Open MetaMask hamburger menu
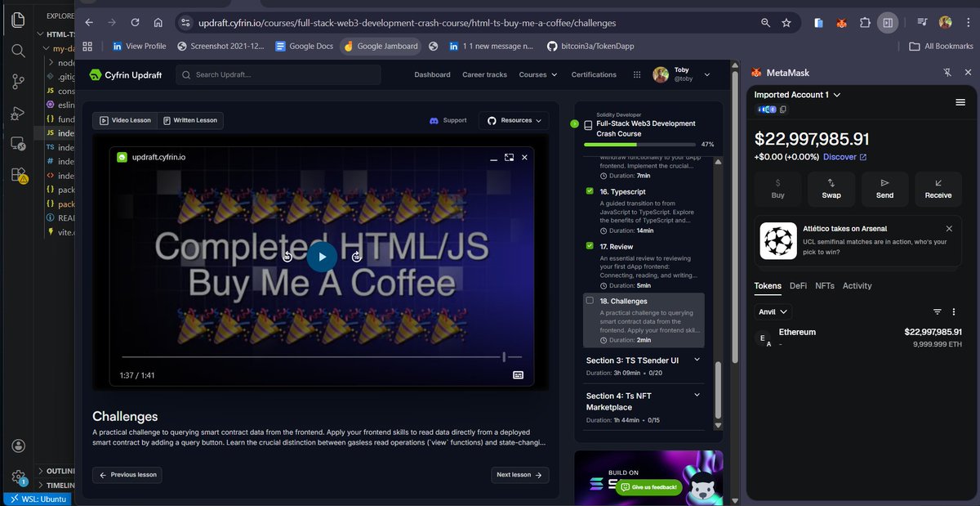The height and width of the screenshot is (506, 980). point(960,102)
